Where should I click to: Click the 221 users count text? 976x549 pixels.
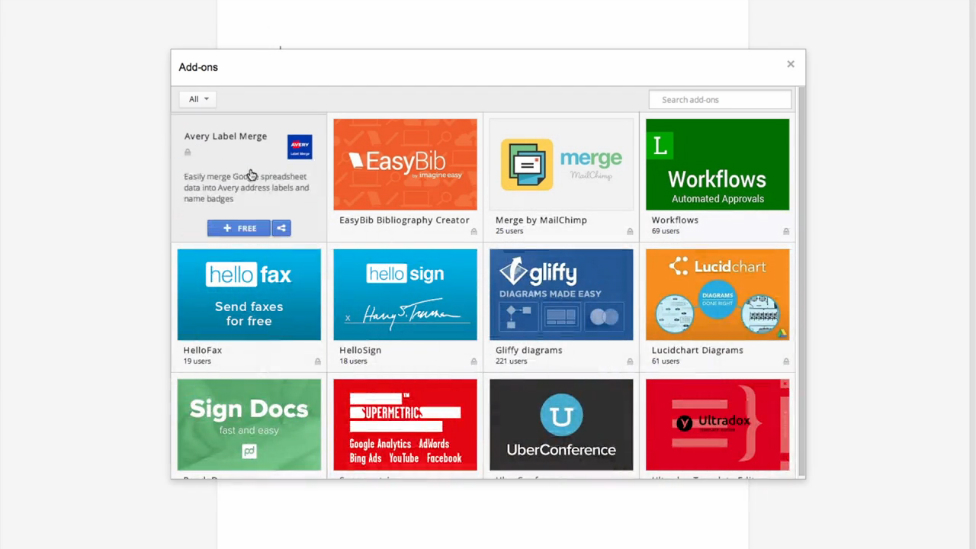coord(511,361)
